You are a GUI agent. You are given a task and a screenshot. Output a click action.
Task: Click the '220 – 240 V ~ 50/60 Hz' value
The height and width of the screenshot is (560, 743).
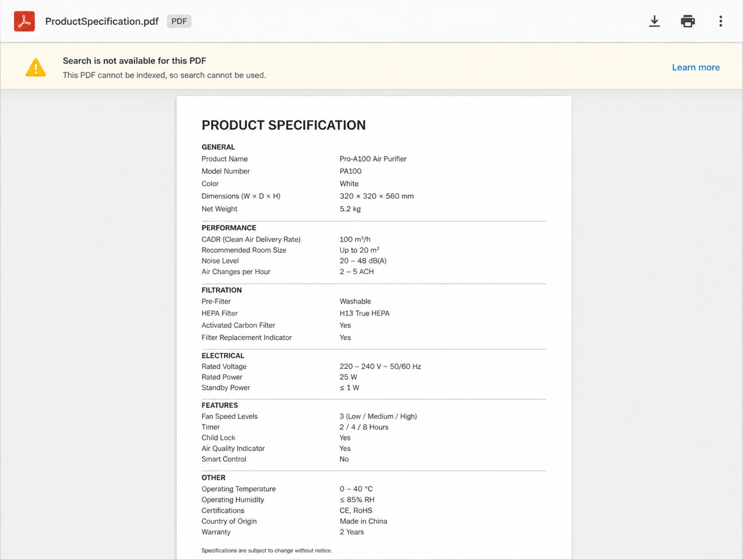click(x=380, y=367)
